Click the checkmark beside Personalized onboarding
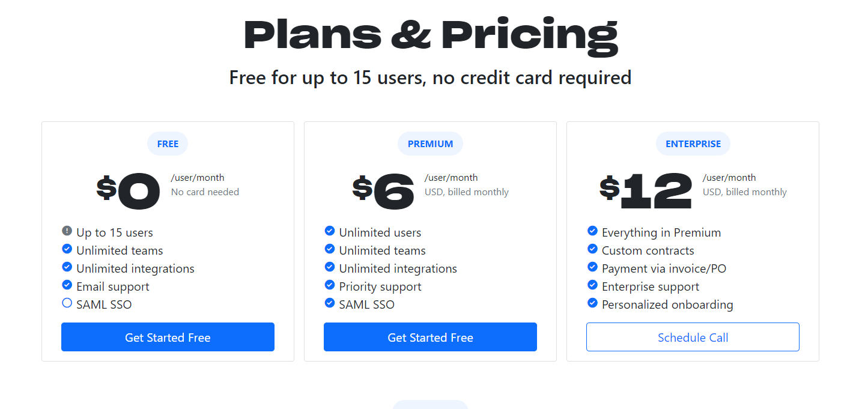This screenshot has height=409, width=868. pos(592,303)
